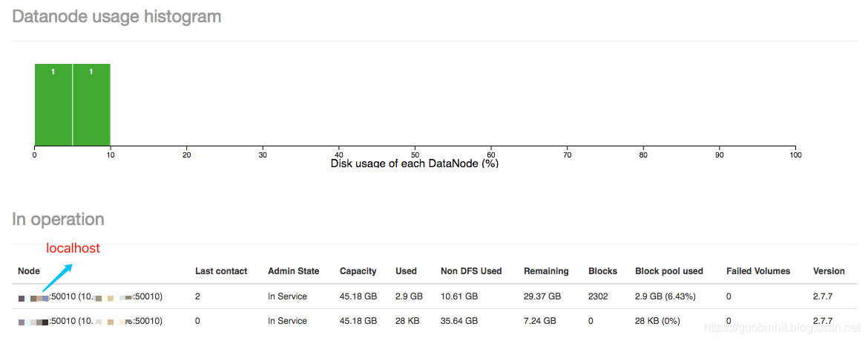
Task: Click the Datanode usage histogram heading
Action: tap(116, 16)
